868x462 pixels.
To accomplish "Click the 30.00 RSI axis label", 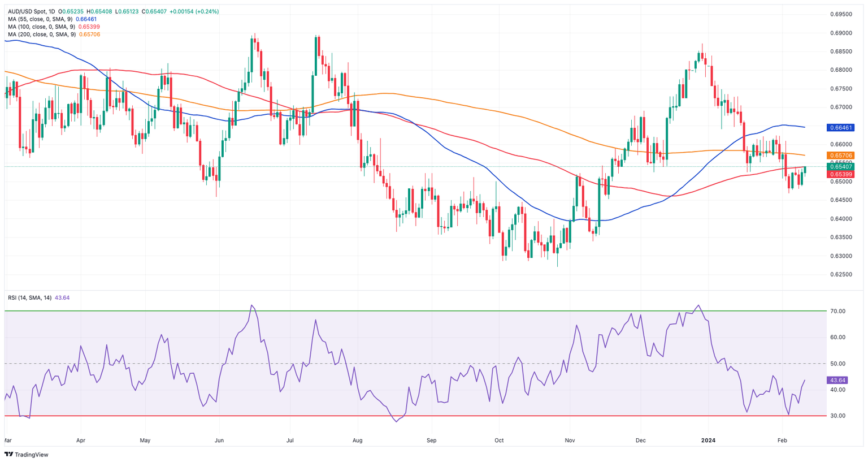I will coord(838,416).
